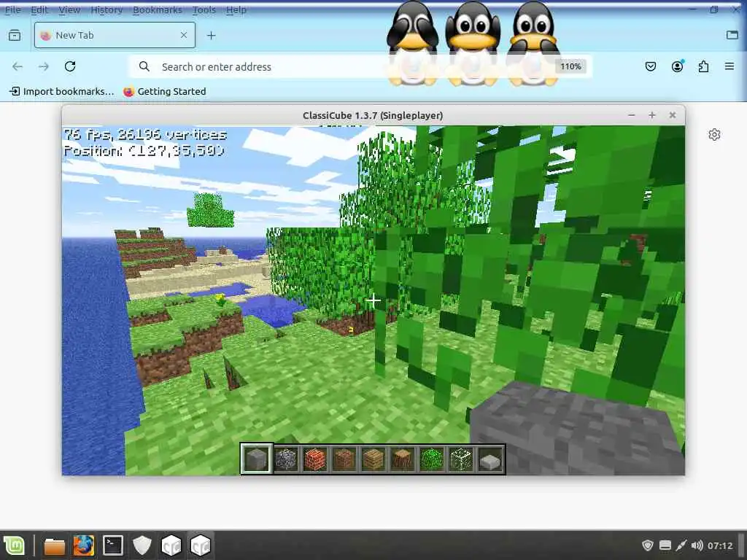The width and height of the screenshot is (747, 560).
Task: Minimize the ClassiCube window
Action: coord(632,115)
